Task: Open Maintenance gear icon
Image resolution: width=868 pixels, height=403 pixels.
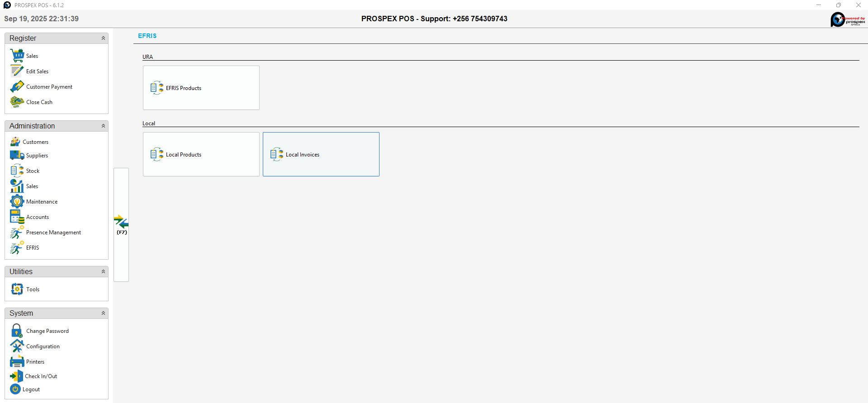Action: pos(17,201)
